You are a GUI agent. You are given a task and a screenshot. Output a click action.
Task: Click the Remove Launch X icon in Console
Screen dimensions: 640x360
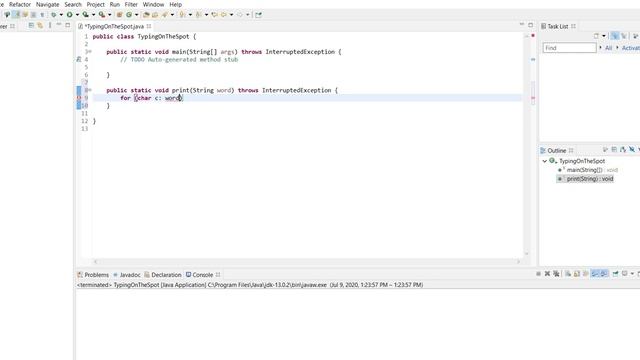(547, 273)
